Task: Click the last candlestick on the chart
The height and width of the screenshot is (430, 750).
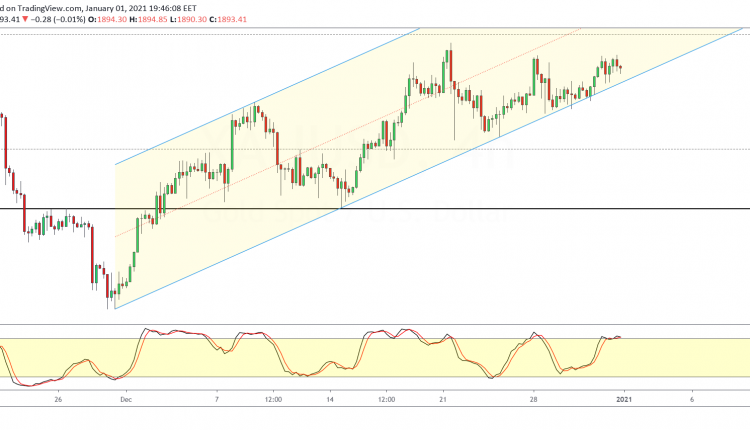Action: [x=621, y=68]
